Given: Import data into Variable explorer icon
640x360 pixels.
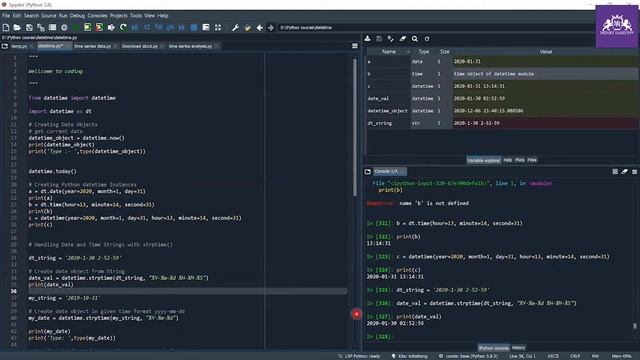Looking at the screenshot, I should pyautogui.click(x=367, y=38).
